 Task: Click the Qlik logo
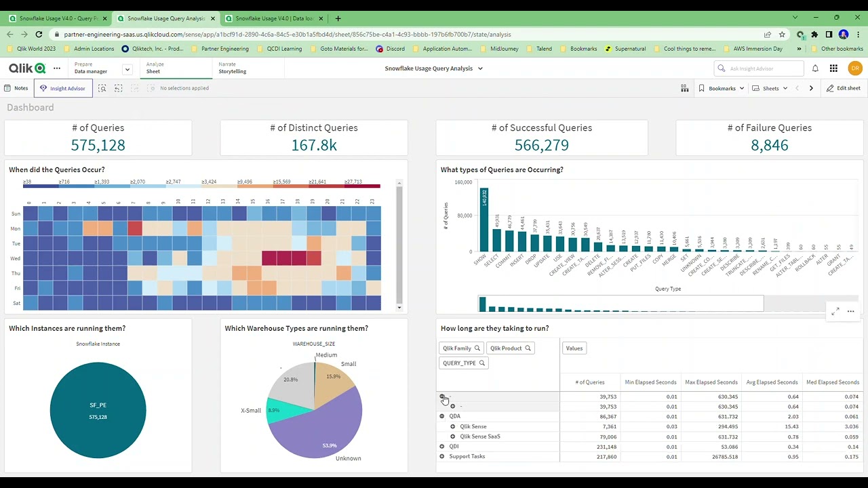(x=27, y=68)
